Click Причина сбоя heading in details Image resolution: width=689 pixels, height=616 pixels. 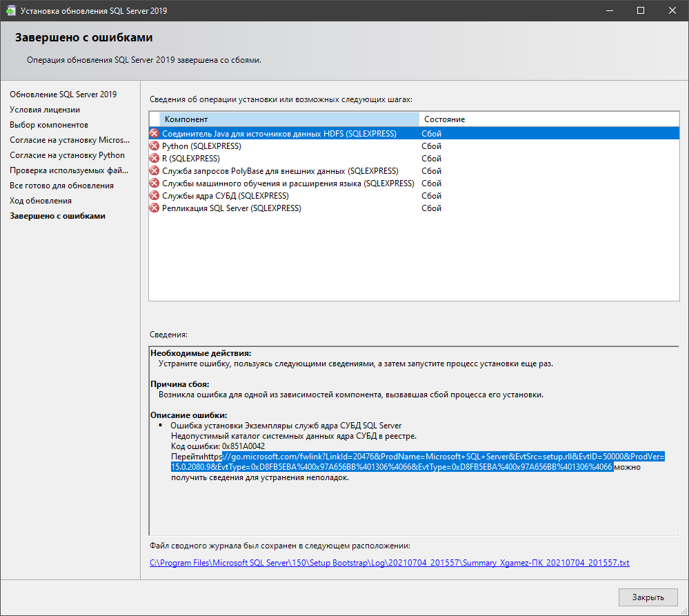click(x=180, y=384)
